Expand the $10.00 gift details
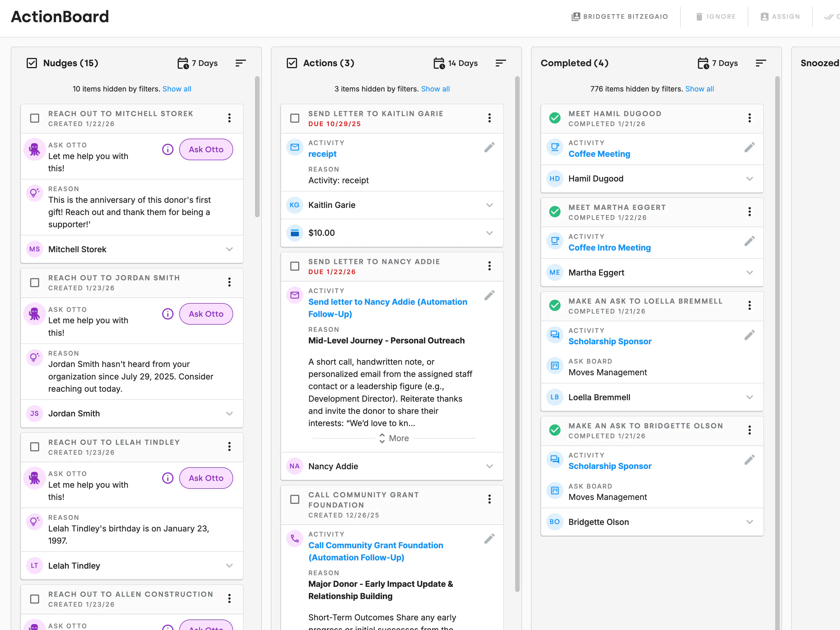This screenshot has width=840, height=630. 489,233
